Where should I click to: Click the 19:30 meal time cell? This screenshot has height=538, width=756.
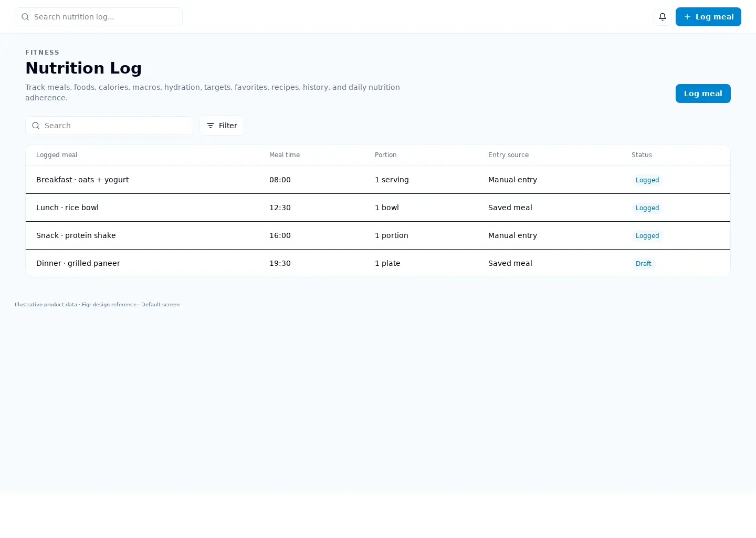click(280, 263)
